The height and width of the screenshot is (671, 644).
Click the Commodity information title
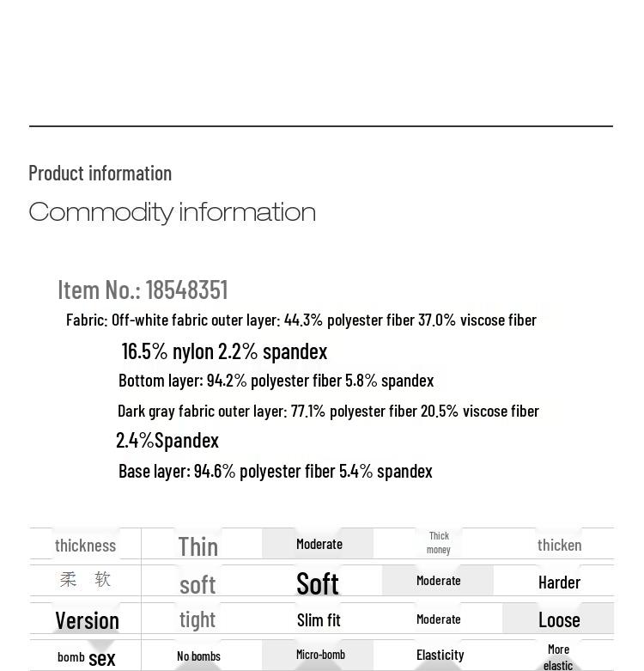point(172,212)
